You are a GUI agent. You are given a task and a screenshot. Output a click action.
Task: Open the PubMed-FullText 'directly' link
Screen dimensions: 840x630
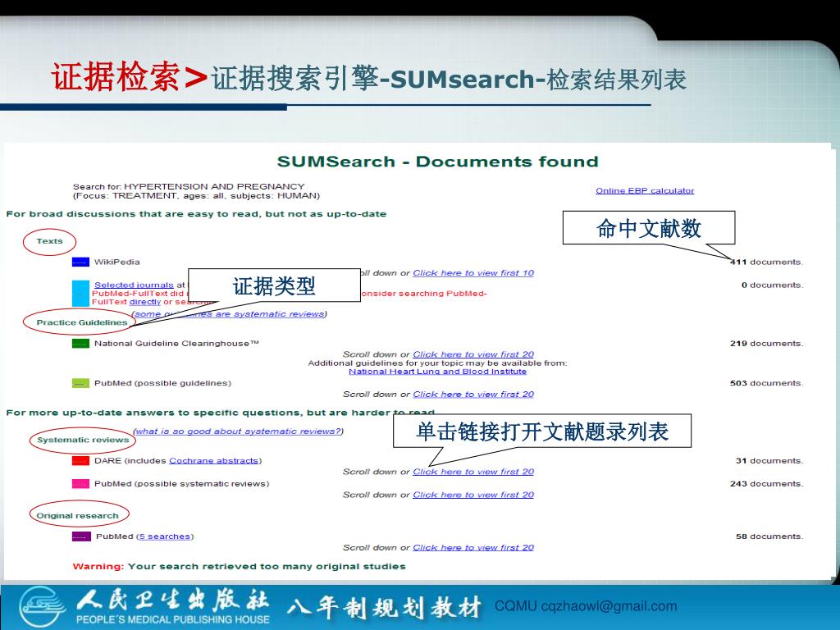pos(144,302)
